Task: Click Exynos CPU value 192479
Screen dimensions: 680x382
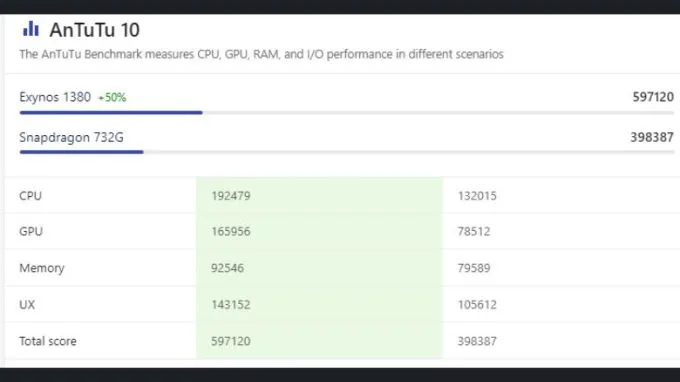Action: coord(231,196)
